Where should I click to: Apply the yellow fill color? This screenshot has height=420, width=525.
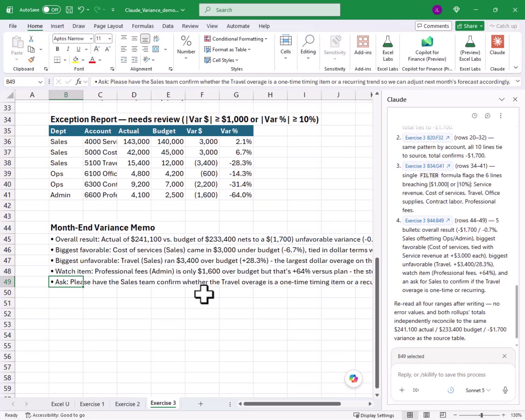click(75, 60)
